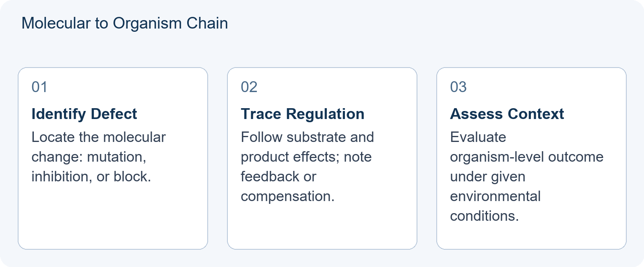Select the 'Follow substrate and product effects' text
644x267 pixels.
pos(308,147)
